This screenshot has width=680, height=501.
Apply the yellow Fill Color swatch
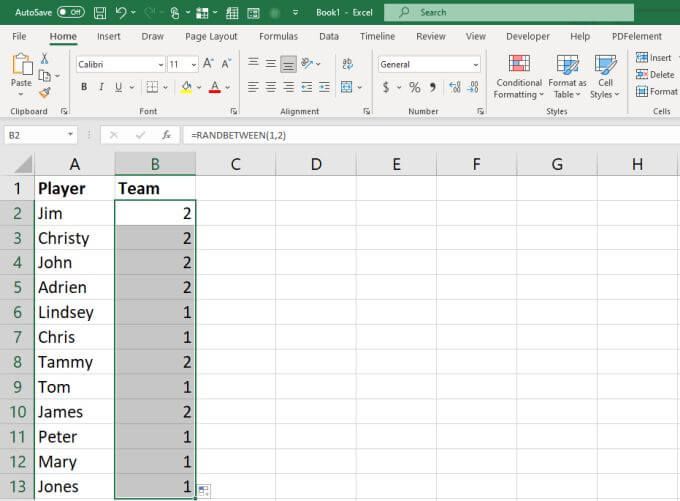tap(186, 88)
